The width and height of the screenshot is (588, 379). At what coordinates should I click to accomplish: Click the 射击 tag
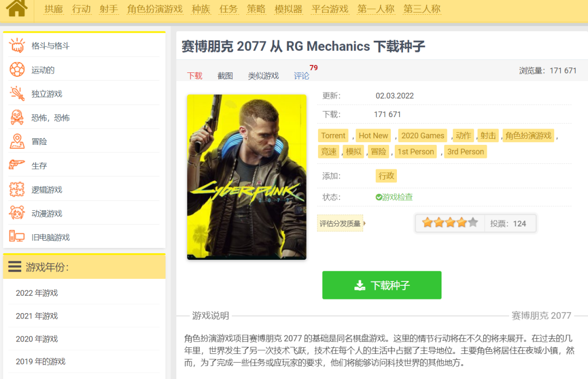[x=488, y=136]
